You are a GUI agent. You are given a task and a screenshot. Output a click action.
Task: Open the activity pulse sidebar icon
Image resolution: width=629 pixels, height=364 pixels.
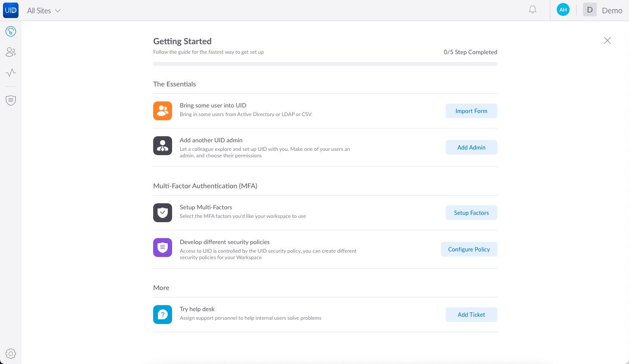[11, 73]
